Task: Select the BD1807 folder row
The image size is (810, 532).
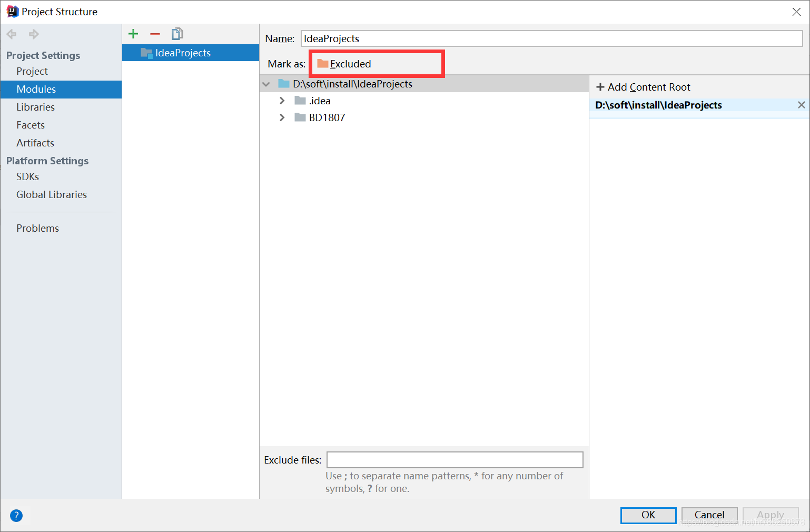Action: (x=424, y=117)
